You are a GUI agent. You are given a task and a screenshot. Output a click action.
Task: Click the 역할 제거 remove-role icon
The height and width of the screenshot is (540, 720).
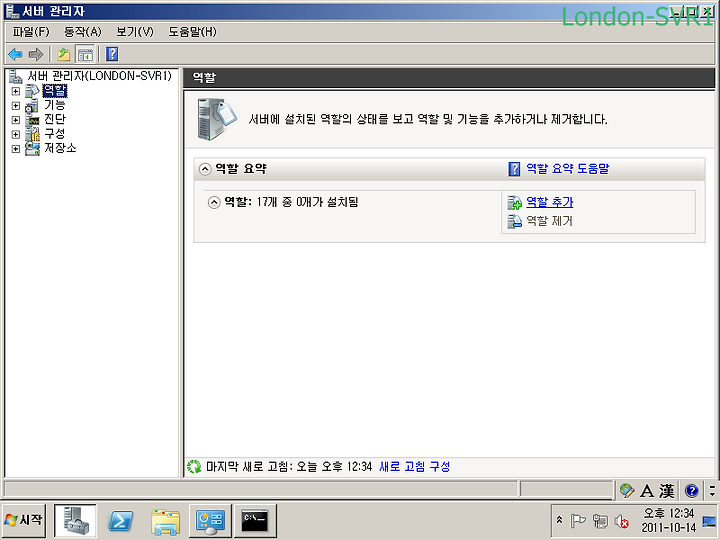click(514, 221)
